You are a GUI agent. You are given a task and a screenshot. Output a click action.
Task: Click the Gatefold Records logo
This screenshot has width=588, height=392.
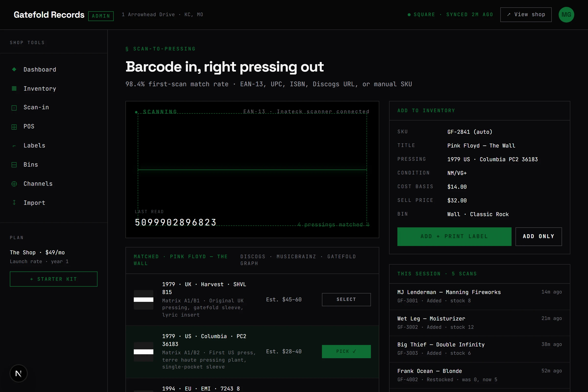point(49,15)
